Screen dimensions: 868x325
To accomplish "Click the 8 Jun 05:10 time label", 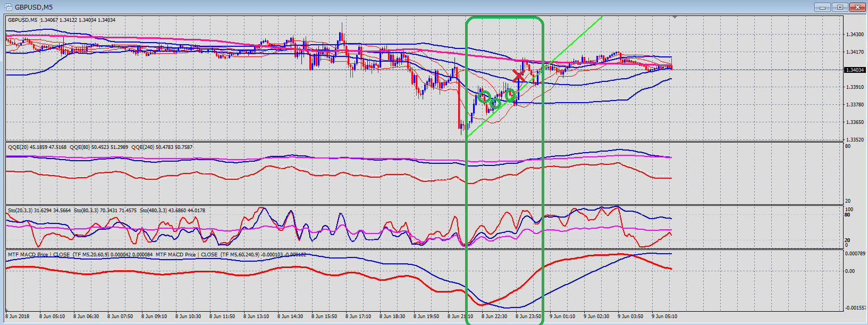I will [x=52, y=316].
